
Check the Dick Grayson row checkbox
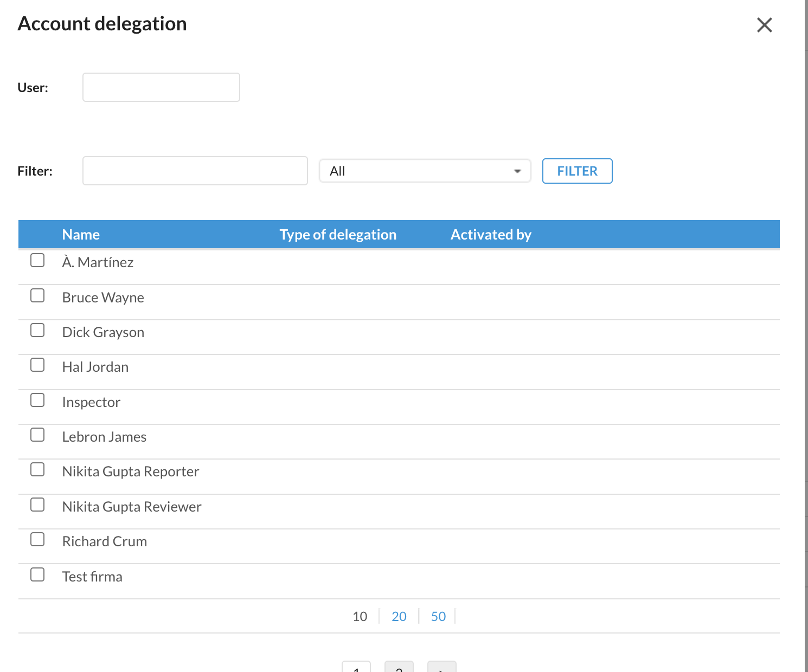[x=37, y=331]
